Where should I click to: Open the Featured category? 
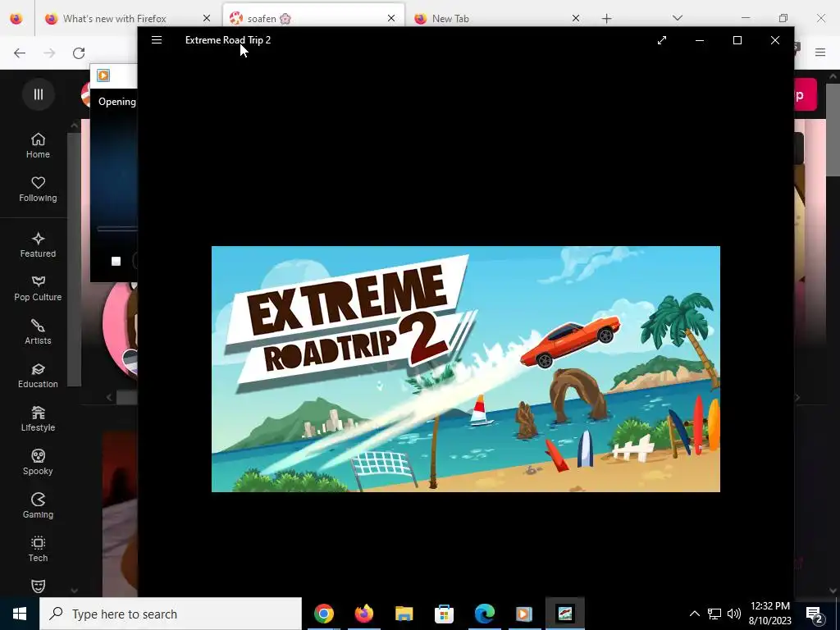click(38, 244)
